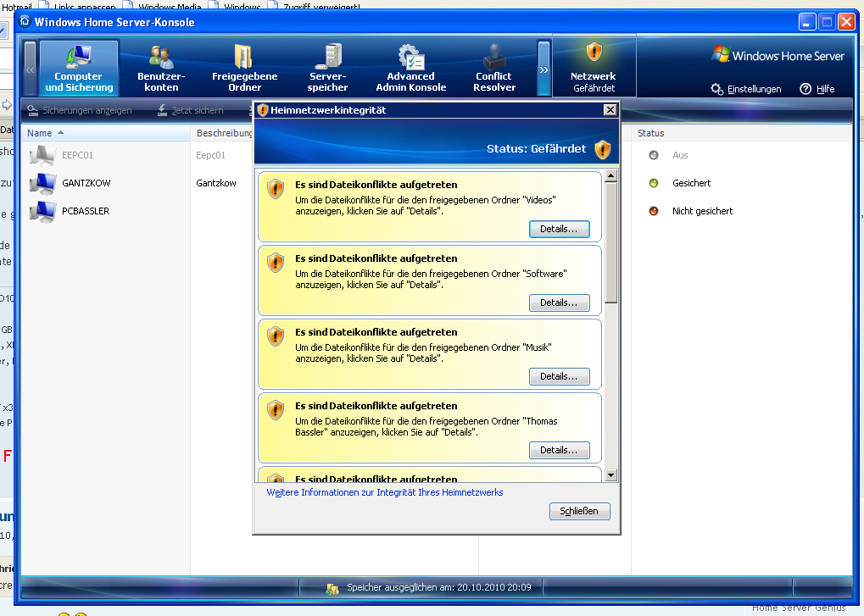864x616 pixels.
Task: Open Details for the Videos folder conflict
Action: click(x=560, y=229)
